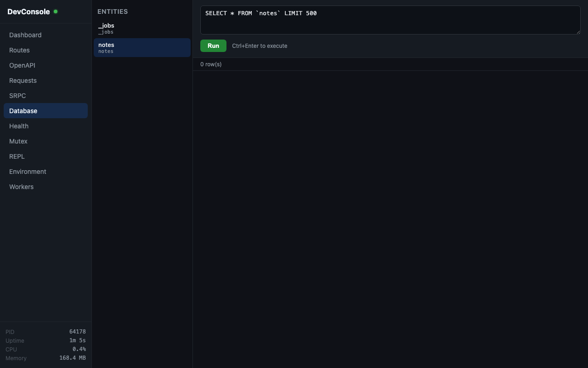
Task: Open the Health status page
Action: [19, 126]
